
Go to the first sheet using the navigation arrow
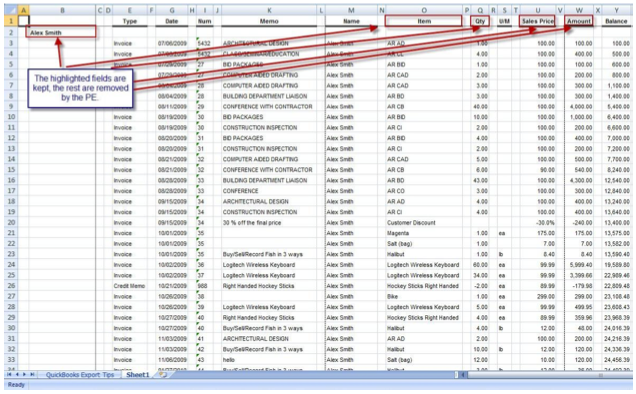point(9,374)
